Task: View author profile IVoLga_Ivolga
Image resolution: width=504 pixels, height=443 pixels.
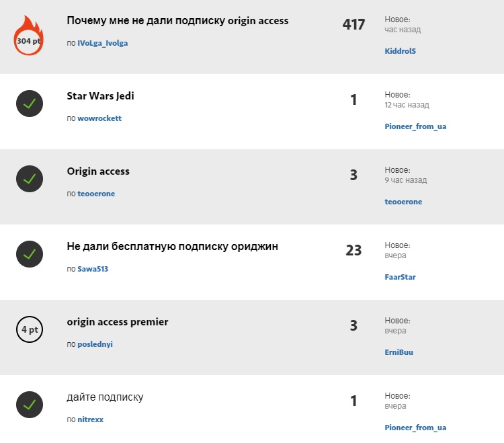Action: tap(102, 43)
